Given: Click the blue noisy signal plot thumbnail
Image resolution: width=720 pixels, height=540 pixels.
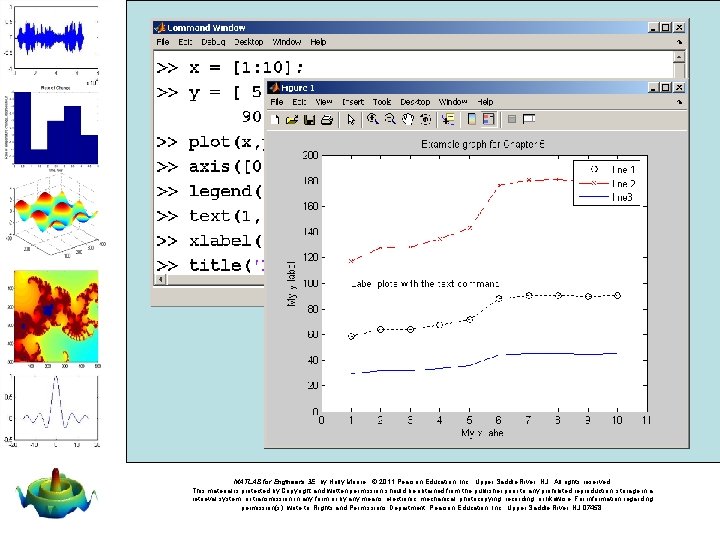Looking at the screenshot, I should coord(53,39).
